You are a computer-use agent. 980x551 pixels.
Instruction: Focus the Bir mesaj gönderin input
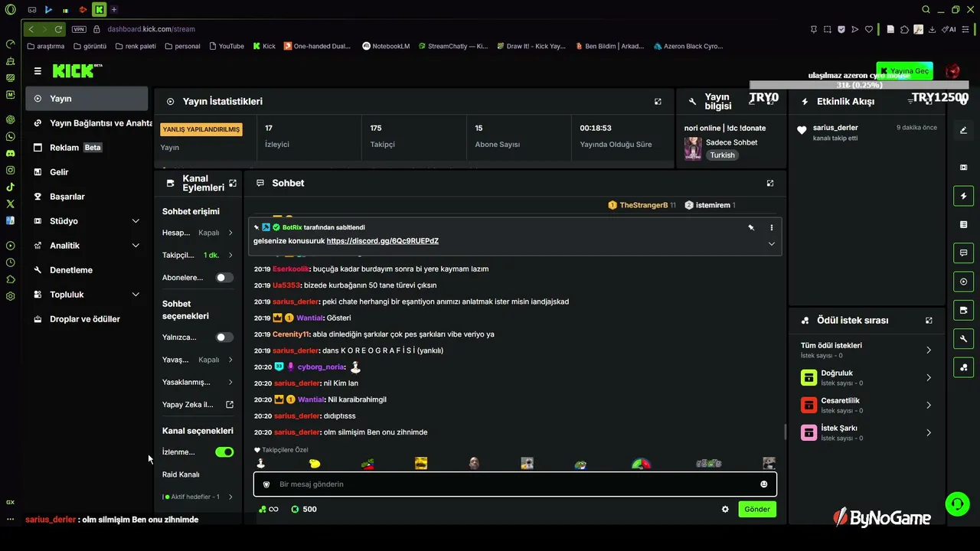point(515,484)
